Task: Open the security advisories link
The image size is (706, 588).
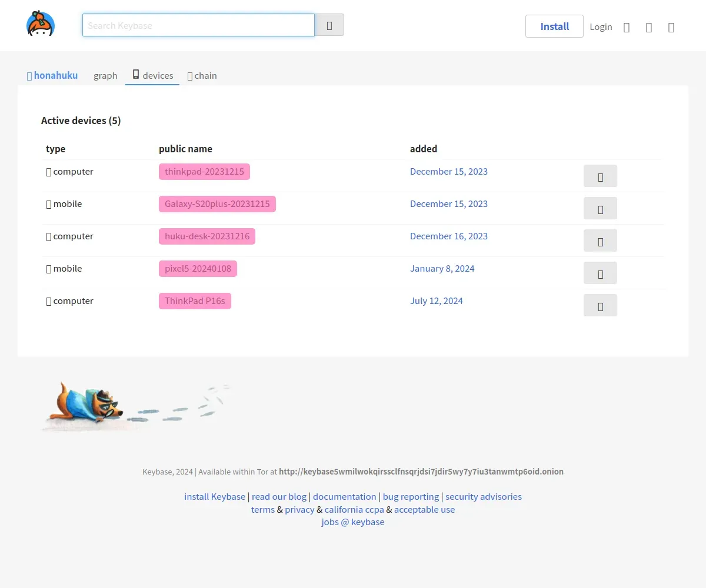Action: [484, 496]
